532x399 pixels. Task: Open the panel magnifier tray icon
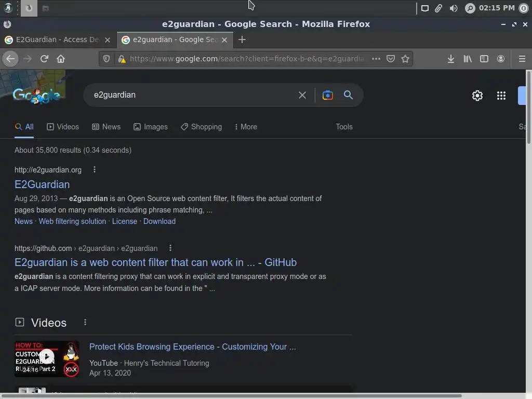pyautogui.click(x=470, y=8)
